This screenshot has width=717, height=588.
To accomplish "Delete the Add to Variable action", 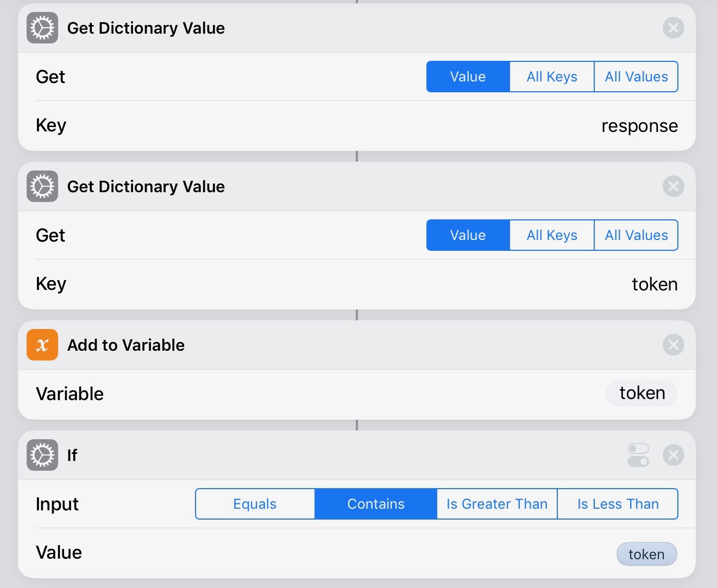I will coord(673,345).
